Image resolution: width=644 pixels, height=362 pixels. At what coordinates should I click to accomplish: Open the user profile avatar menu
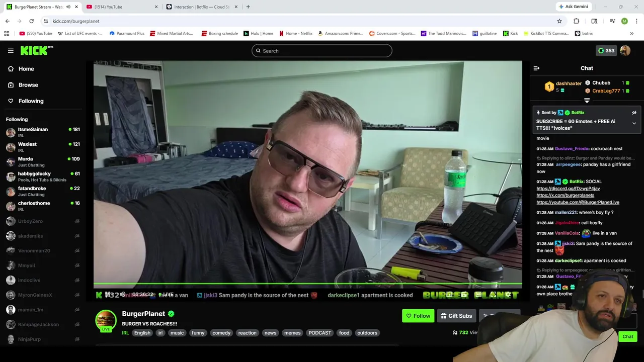click(x=625, y=51)
